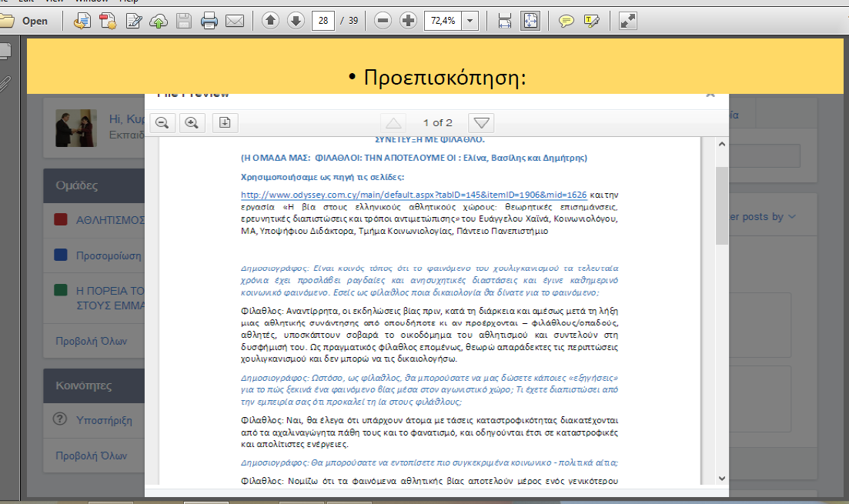Click the Create PDF icon
Viewport: 849px width, 504px height.
click(x=108, y=21)
